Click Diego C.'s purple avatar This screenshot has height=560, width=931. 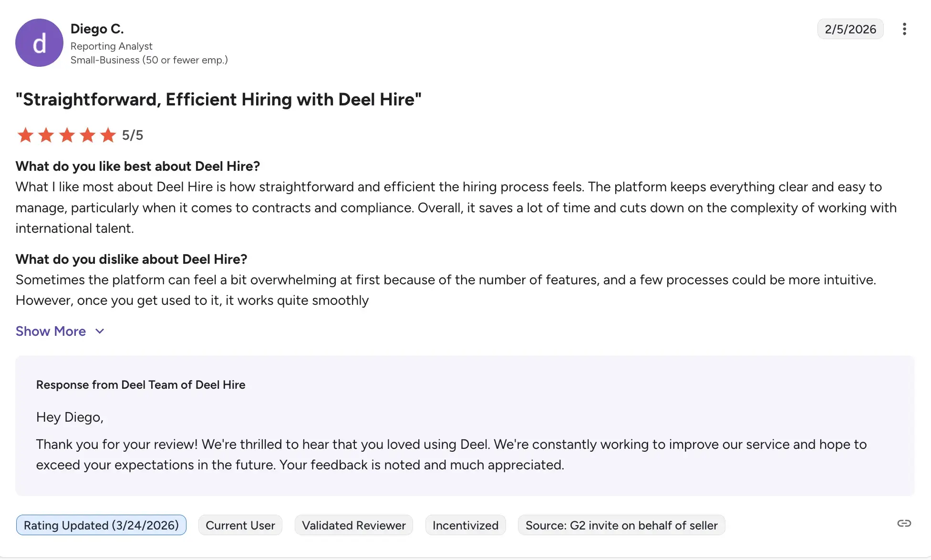pyautogui.click(x=39, y=43)
